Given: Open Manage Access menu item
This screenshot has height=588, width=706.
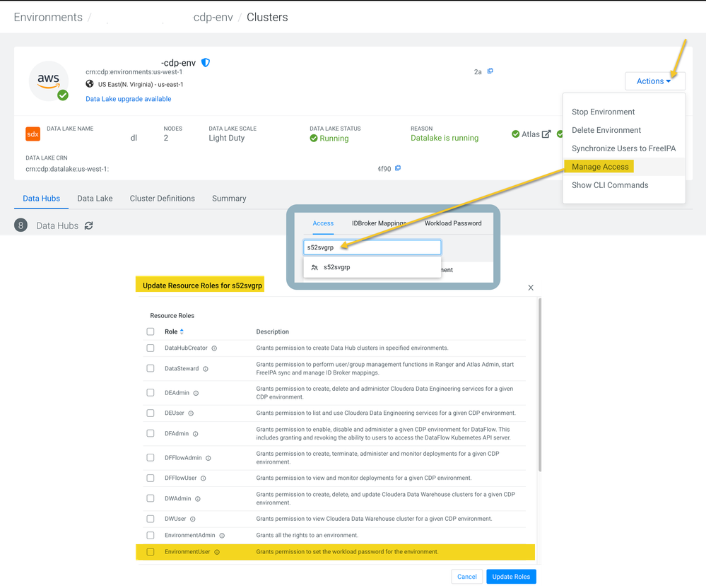Looking at the screenshot, I should (600, 167).
